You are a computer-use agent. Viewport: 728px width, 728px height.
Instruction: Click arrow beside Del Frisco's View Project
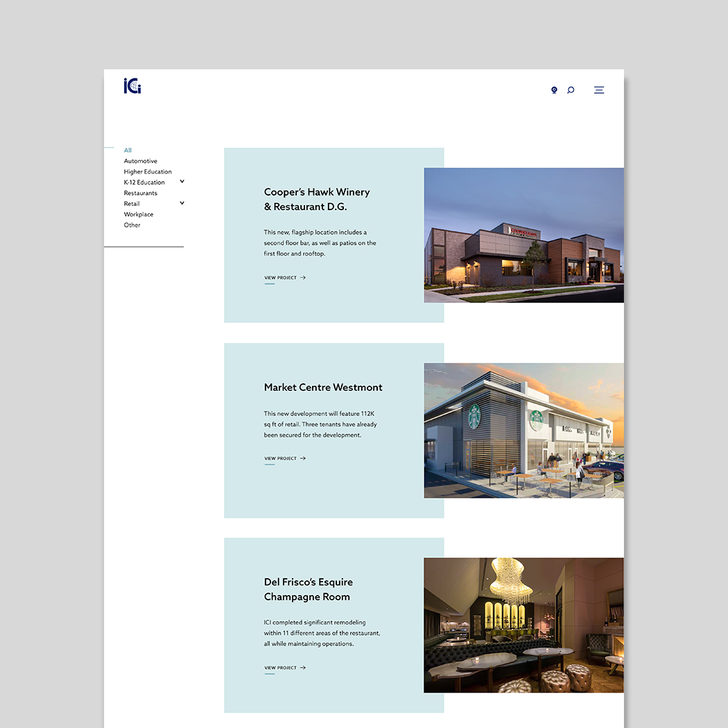303,668
